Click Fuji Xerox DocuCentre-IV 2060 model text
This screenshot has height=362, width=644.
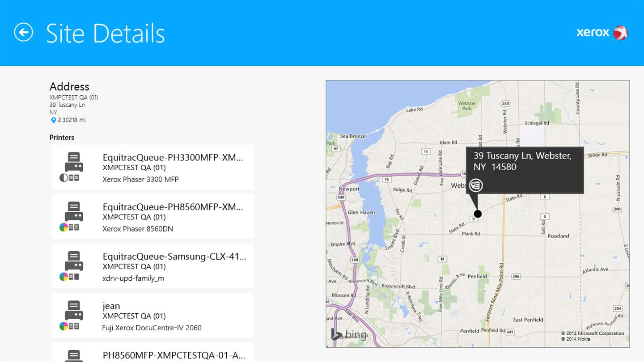152,328
